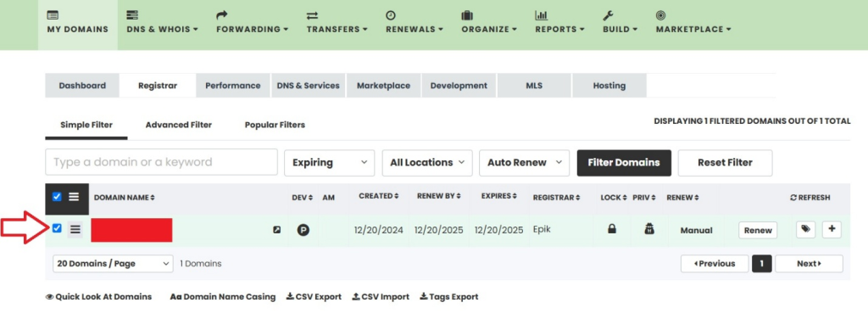Sort by Created column
Viewport: 868px width, 325px height.
[x=379, y=196]
